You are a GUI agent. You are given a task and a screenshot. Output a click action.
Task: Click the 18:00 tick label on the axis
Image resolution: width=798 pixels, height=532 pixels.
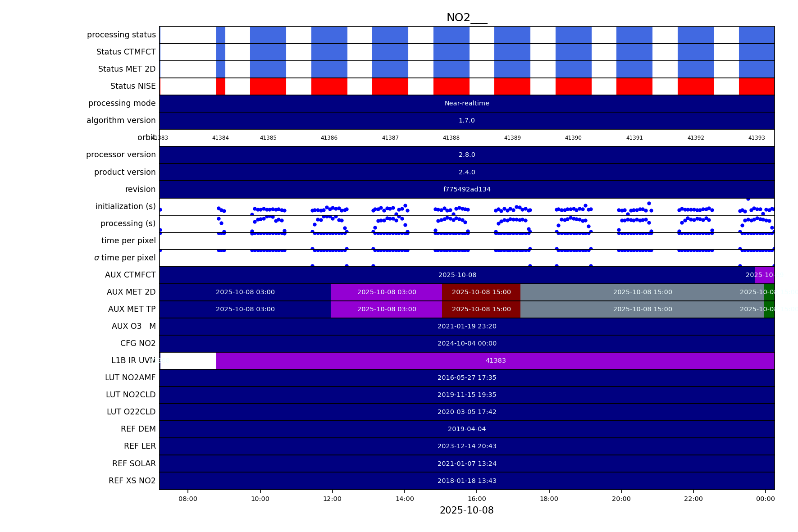pyautogui.click(x=549, y=499)
